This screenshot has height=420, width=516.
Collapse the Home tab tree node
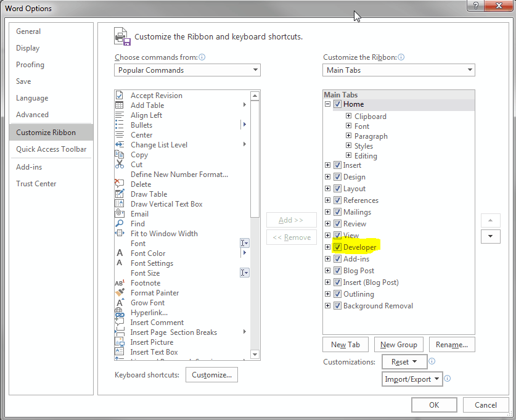coord(327,104)
